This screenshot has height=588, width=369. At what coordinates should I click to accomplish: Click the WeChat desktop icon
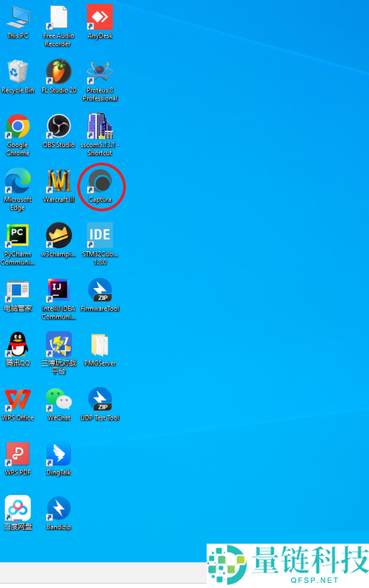pos(59,404)
